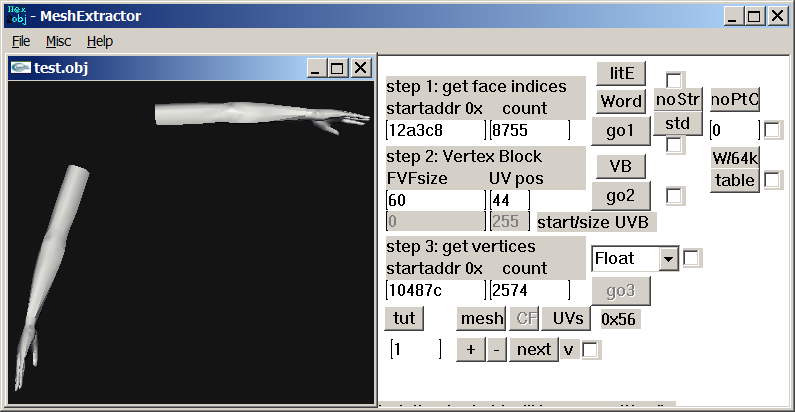Screen dimensions: 795x412
Task: Toggle the checkbox next to v
Action: [x=590, y=350]
